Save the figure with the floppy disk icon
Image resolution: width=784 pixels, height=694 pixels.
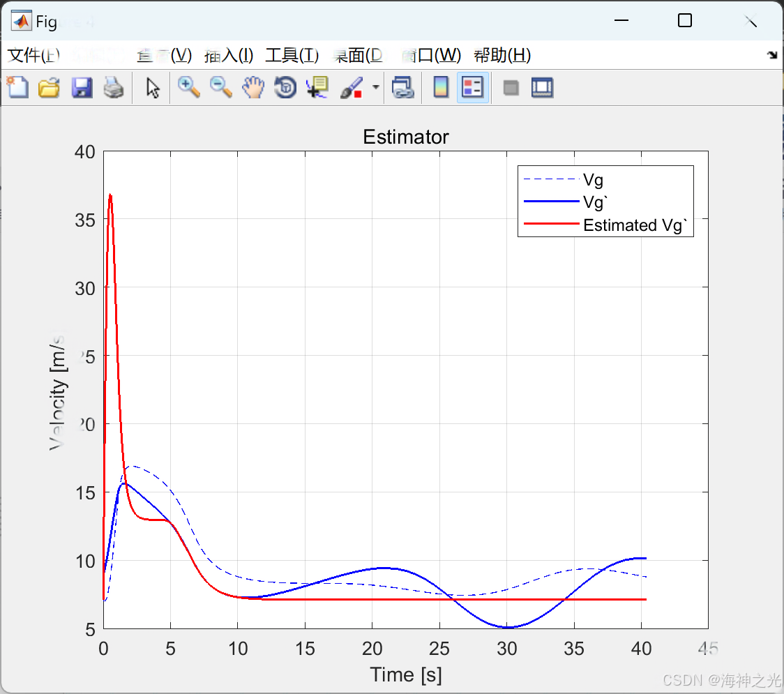pyautogui.click(x=82, y=87)
